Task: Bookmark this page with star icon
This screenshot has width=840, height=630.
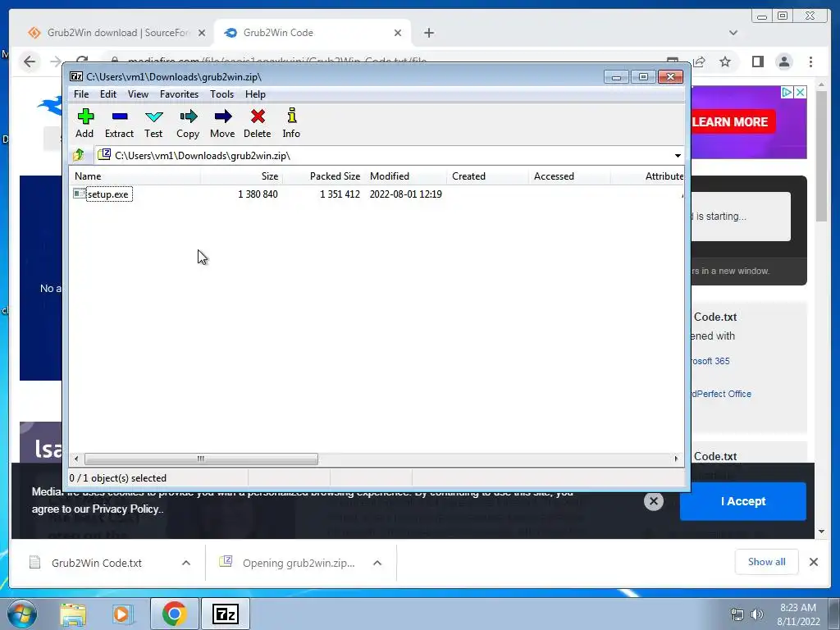Action: pyautogui.click(x=725, y=62)
